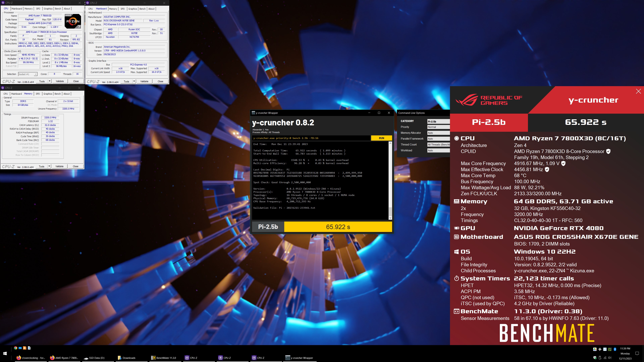Click Validate in CPU-Z CPU window
644x362 pixels.
point(60,81)
